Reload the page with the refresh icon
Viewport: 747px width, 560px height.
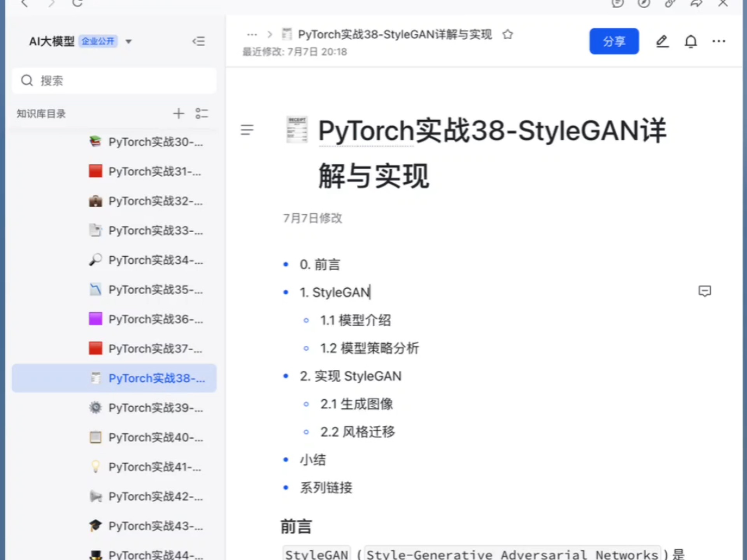[77, 3]
